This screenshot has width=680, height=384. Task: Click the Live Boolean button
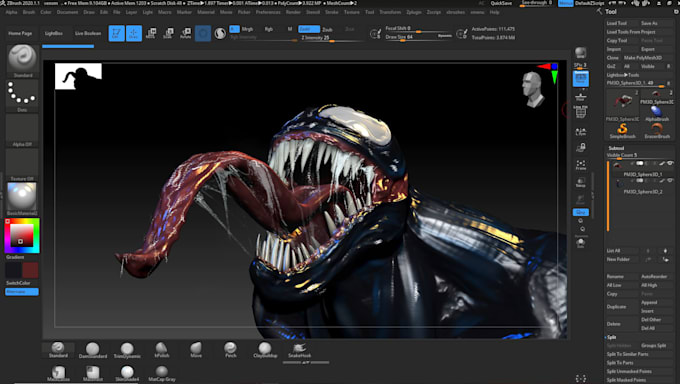88,33
